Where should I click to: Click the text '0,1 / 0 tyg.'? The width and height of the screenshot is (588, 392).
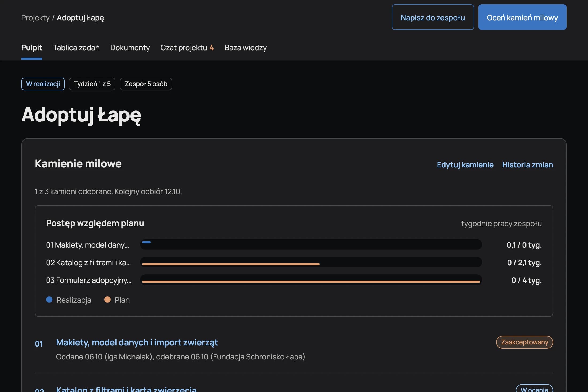coord(524,245)
